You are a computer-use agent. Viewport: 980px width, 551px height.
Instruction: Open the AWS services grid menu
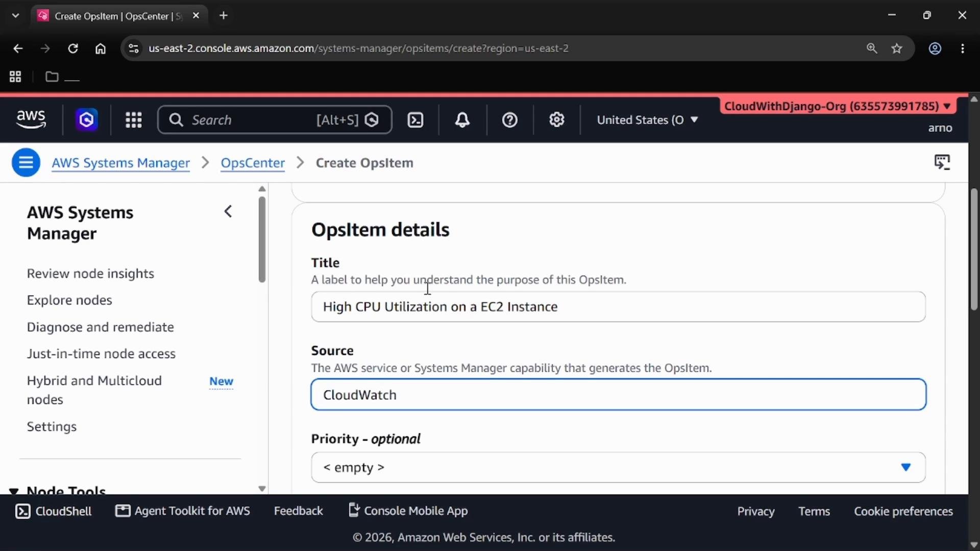point(133,120)
